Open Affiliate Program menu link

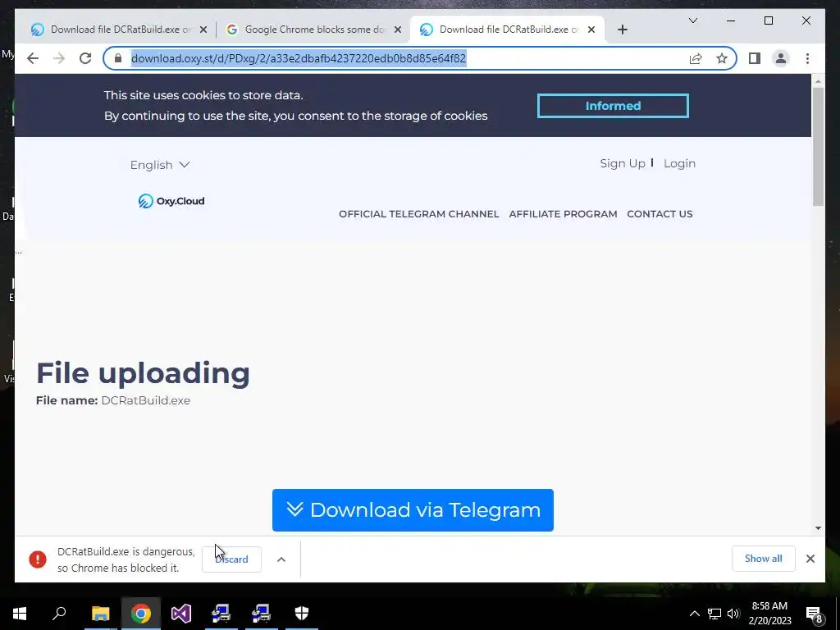563,214
